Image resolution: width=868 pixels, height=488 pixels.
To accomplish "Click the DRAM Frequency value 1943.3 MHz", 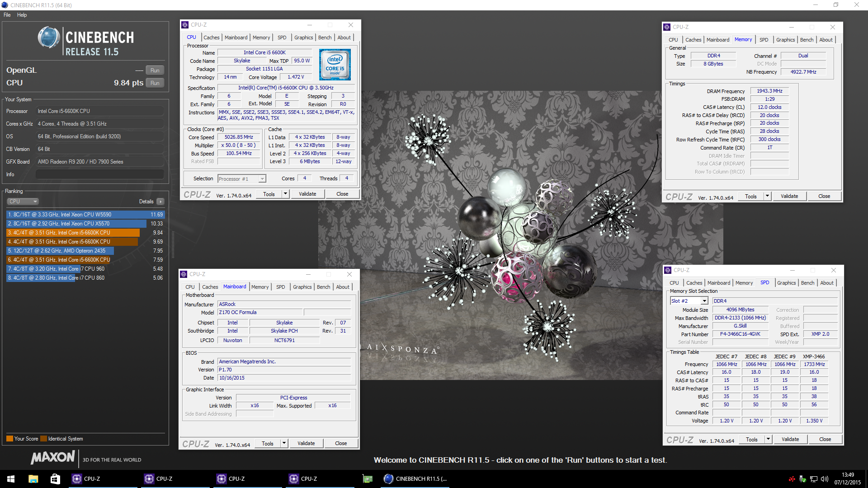I will tap(769, 91).
